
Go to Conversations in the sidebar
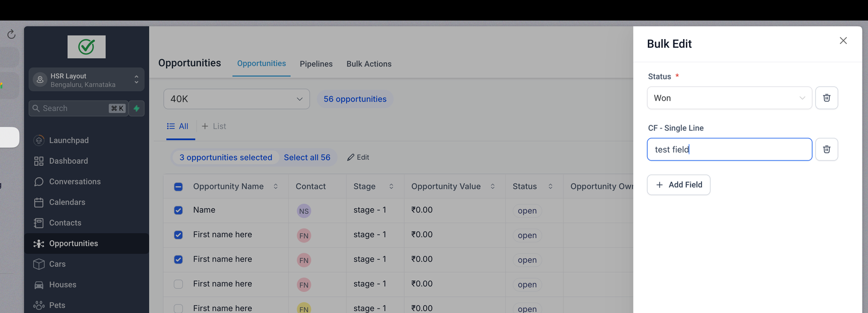[x=74, y=182]
